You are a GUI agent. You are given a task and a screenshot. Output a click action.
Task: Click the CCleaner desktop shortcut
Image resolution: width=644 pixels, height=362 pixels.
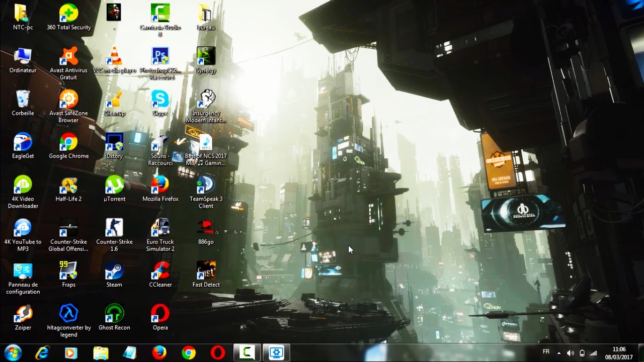(x=160, y=271)
